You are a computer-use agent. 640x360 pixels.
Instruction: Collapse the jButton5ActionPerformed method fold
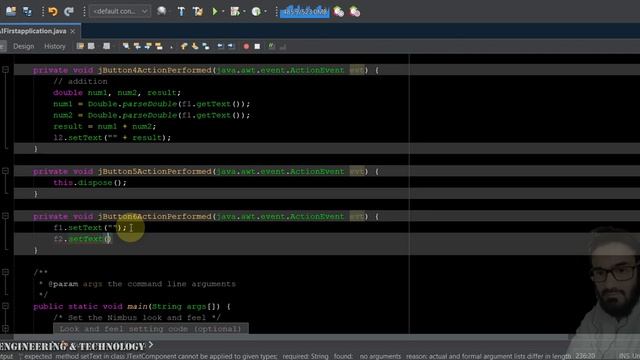coord(5,171)
